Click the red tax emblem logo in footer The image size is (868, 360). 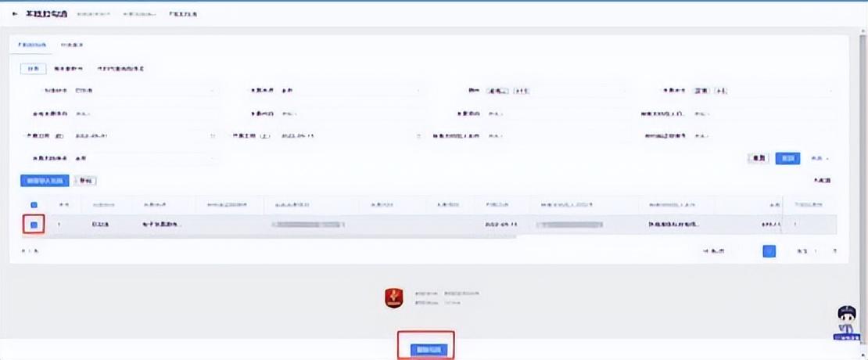(394, 298)
